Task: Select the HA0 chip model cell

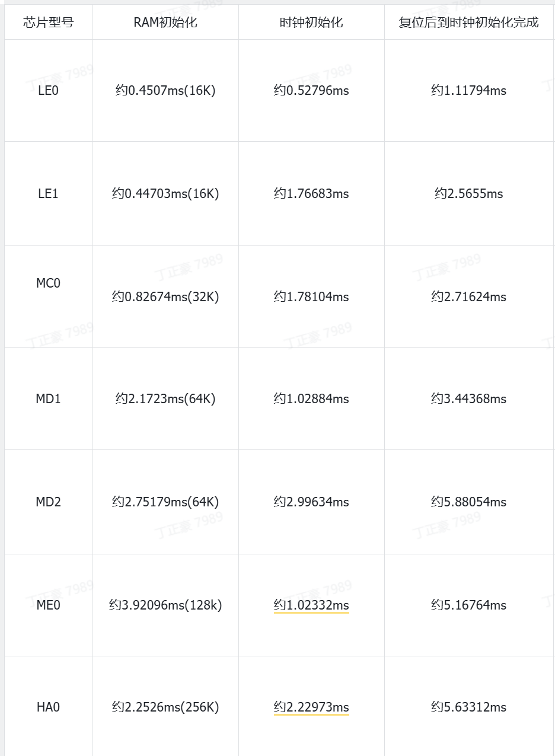Action: pos(48,707)
